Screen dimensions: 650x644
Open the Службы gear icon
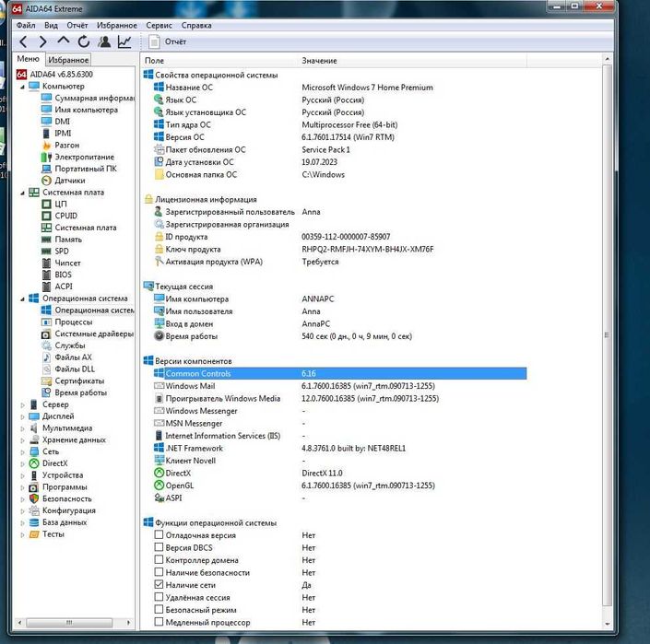point(46,345)
